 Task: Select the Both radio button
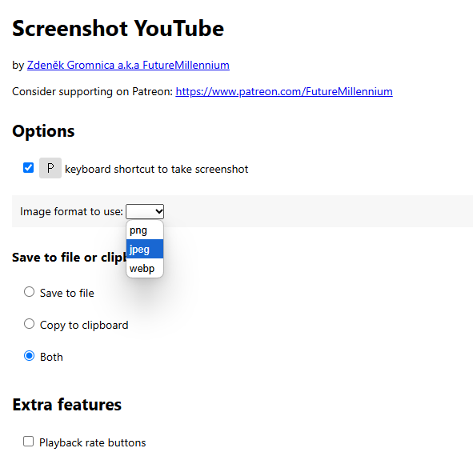[29, 356]
